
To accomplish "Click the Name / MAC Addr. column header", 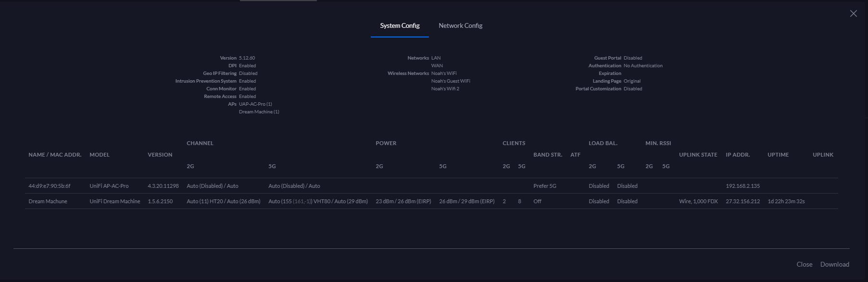I will click(x=55, y=155).
